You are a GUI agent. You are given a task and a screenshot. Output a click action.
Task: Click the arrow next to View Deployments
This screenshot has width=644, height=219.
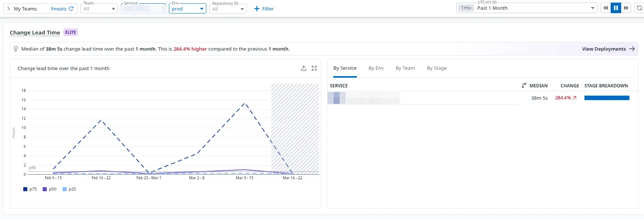tap(632, 49)
